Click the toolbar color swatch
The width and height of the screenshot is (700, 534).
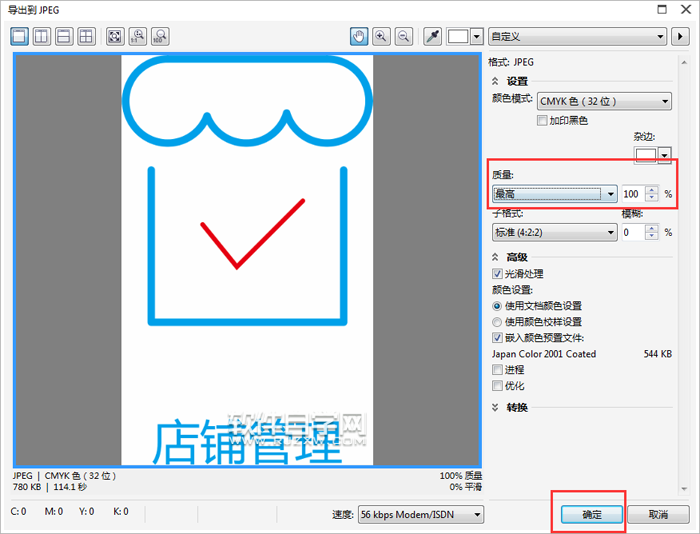tap(458, 36)
